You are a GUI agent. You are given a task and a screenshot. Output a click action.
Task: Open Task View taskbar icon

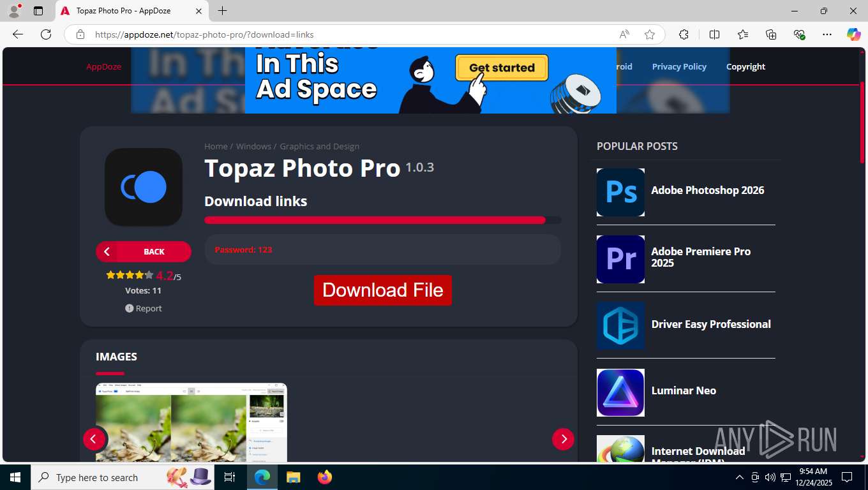coord(230,477)
